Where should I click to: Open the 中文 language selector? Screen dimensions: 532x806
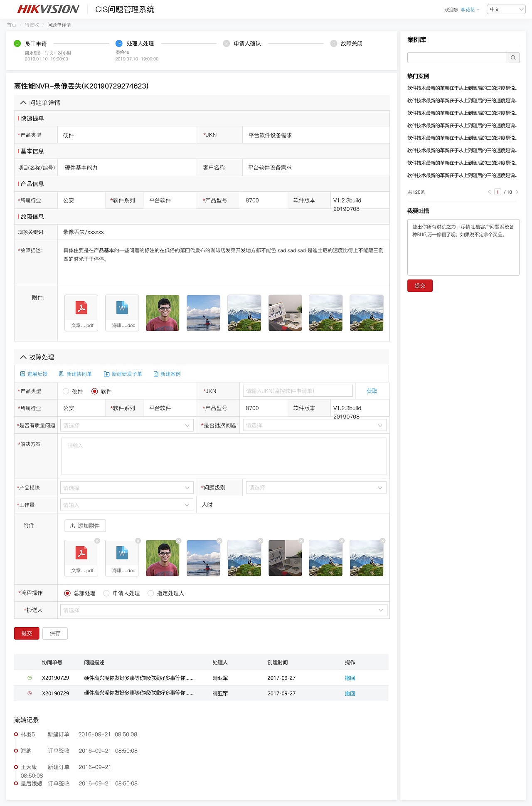click(x=506, y=9)
